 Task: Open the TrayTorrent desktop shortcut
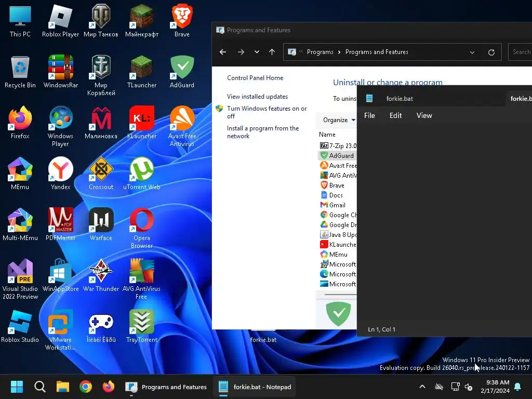coord(141,326)
